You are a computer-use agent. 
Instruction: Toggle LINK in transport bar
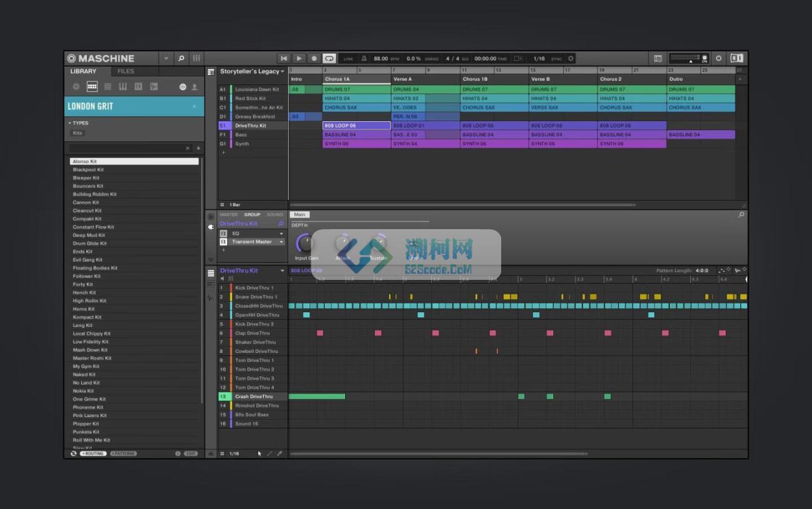348,59
